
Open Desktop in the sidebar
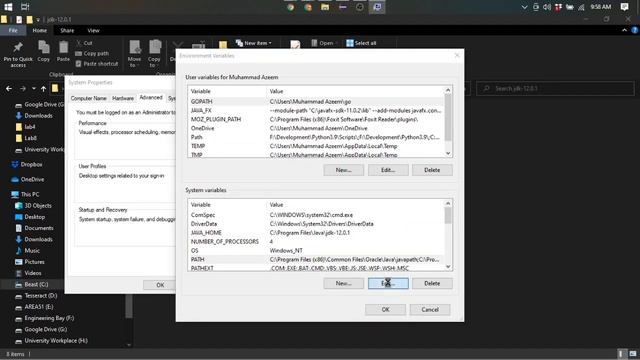(30, 217)
